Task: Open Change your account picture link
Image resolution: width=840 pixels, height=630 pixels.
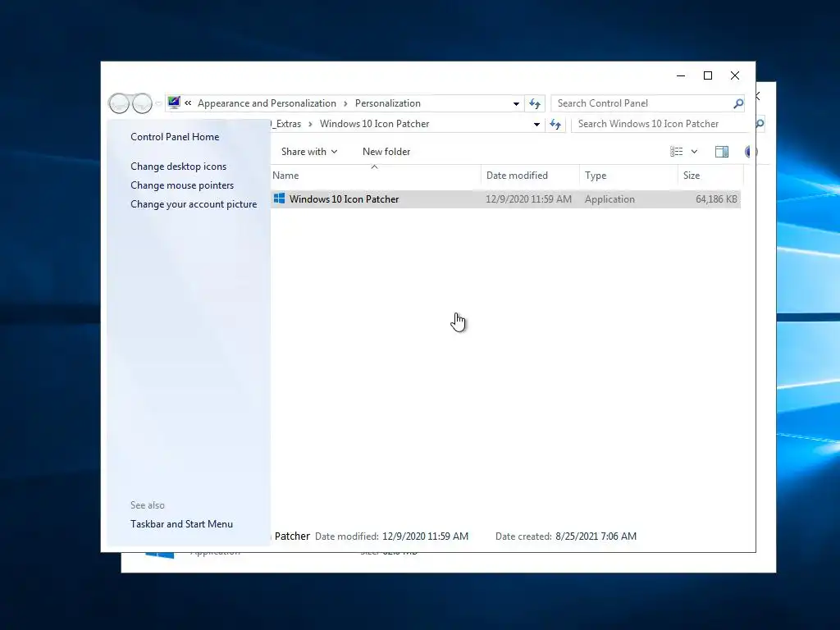Action: pos(194,204)
